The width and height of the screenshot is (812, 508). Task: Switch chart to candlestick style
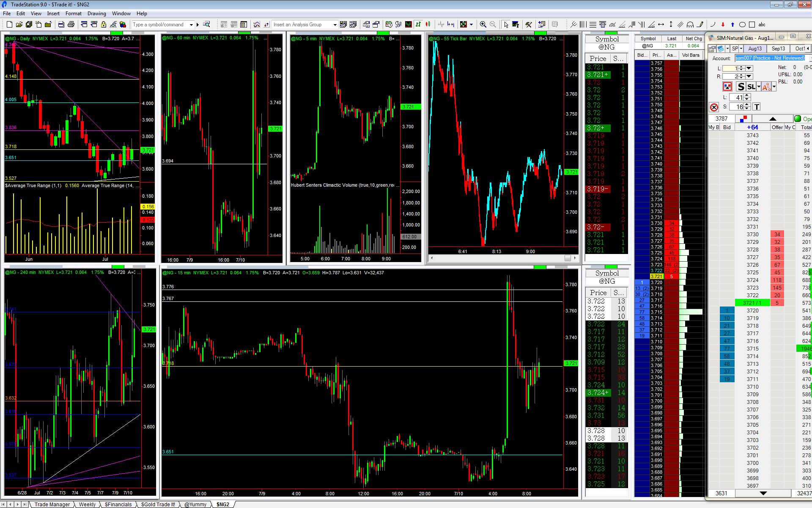(x=428, y=25)
